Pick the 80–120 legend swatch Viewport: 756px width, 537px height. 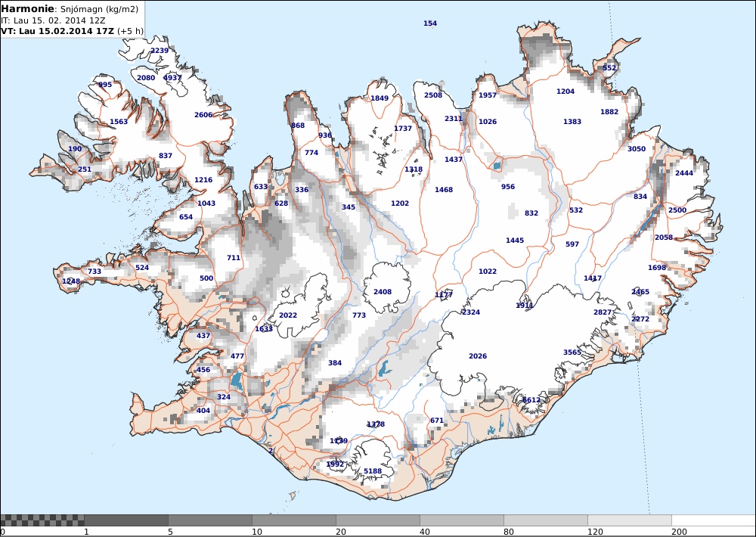coord(546,520)
